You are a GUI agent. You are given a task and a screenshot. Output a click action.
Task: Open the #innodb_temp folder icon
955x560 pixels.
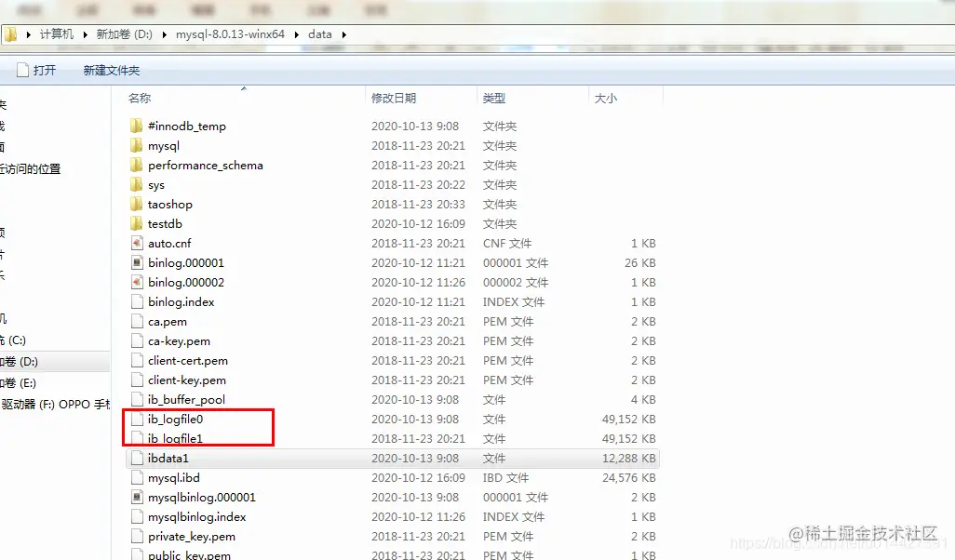click(137, 126)
